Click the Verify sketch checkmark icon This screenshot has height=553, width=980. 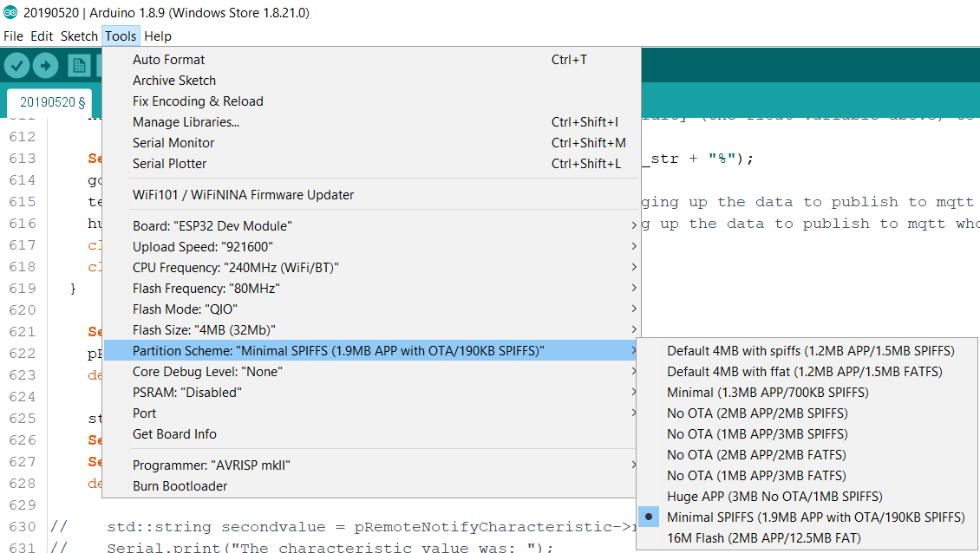pyautogui.click(x=18, y=65)
